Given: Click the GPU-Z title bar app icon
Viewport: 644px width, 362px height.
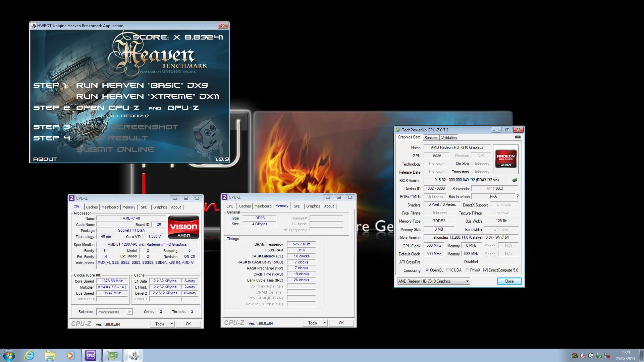Looking at the screenshot, I should [398, 130].
